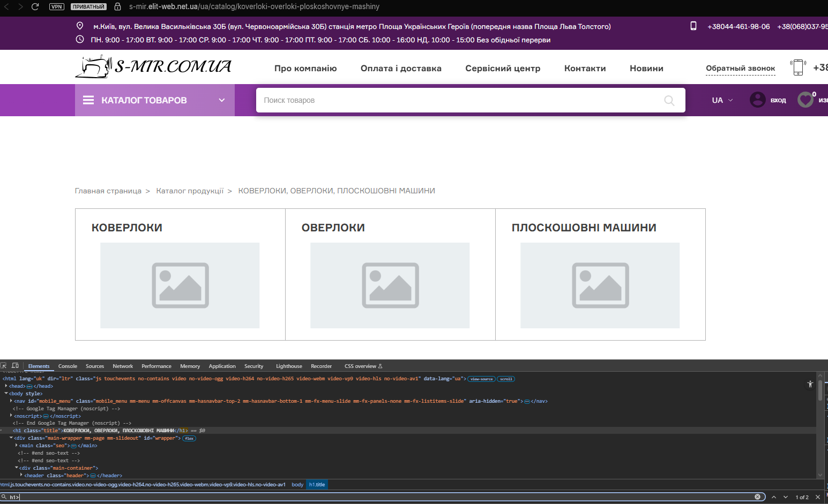Click the page URL in address bar
The image size is (828, 504).
point(254,6)
